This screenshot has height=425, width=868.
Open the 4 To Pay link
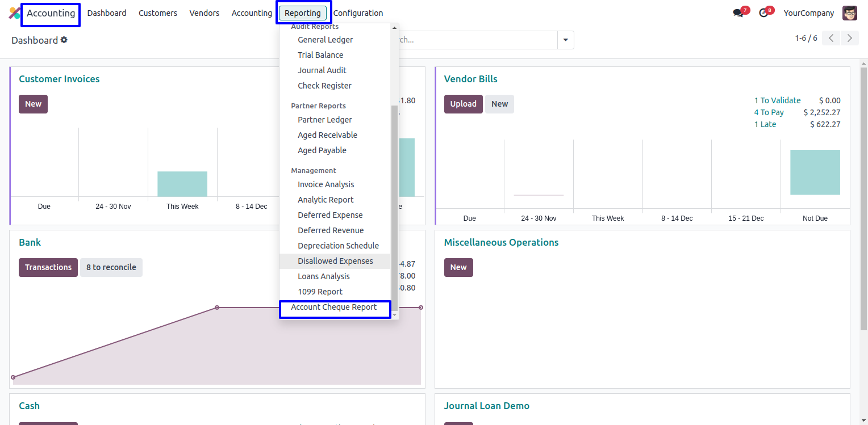(x=769, y=112)
